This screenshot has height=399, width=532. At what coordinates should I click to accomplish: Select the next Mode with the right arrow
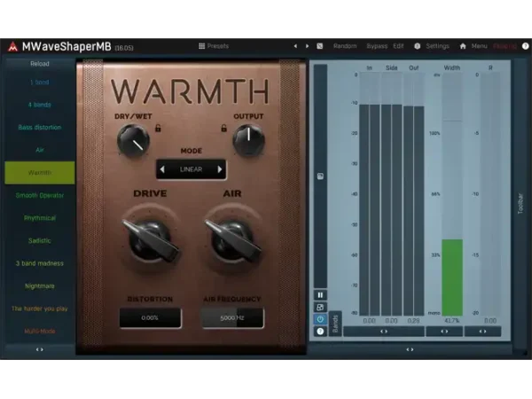pos(220,169)
